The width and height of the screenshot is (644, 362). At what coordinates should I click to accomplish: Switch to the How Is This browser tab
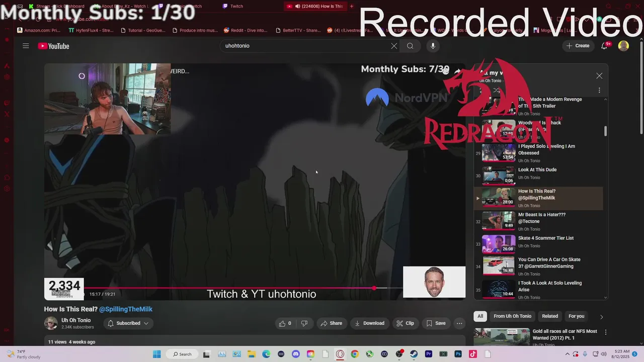pos(315,7)
